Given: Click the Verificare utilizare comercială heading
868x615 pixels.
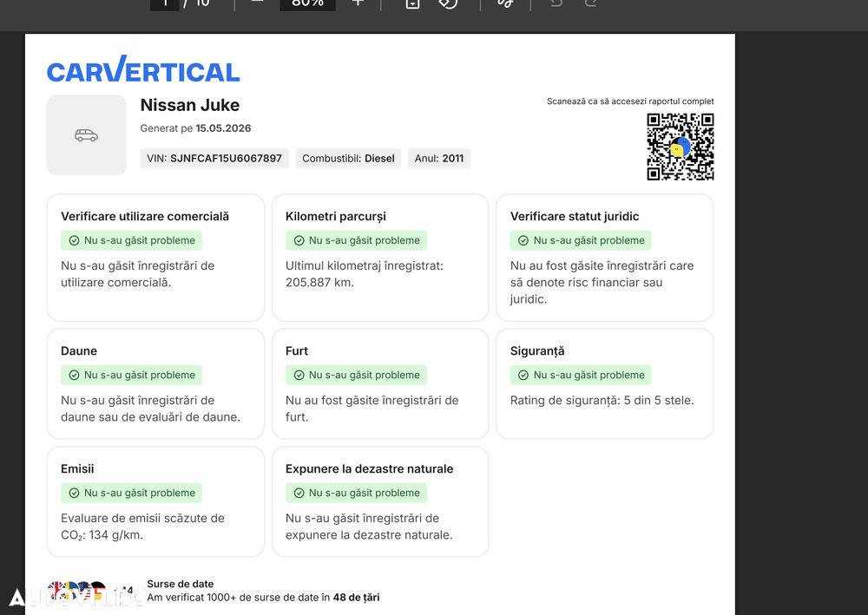Looking at the screenshot, I should [x=145, y=216].
